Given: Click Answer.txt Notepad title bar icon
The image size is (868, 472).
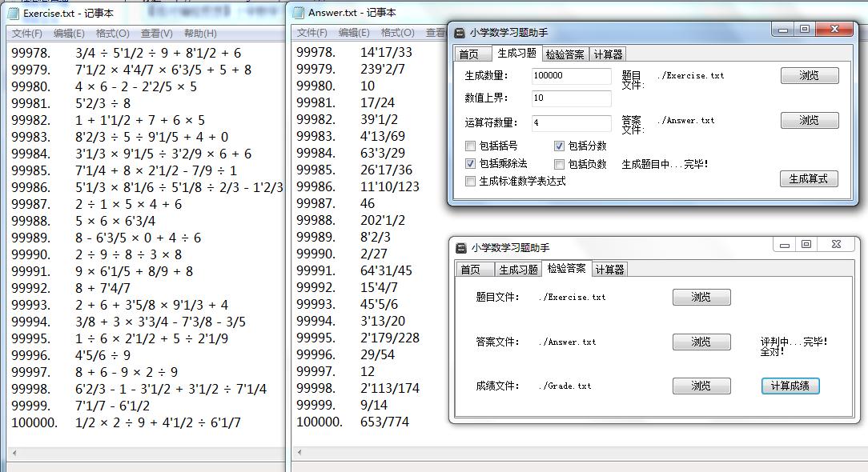Looking at the screenshot, I should (299, 12).
